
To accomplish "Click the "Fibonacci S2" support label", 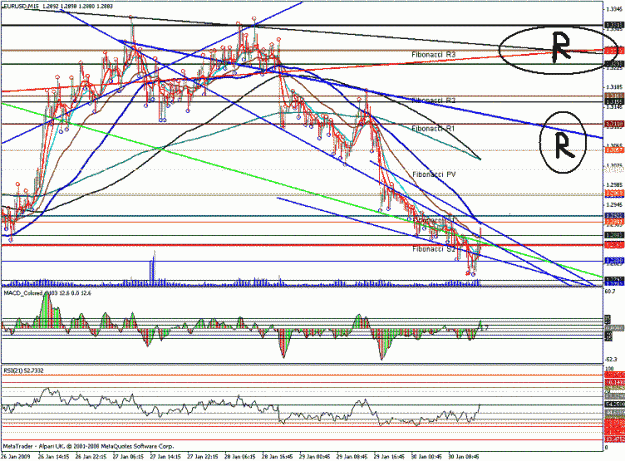I will (x=434, y=249).
